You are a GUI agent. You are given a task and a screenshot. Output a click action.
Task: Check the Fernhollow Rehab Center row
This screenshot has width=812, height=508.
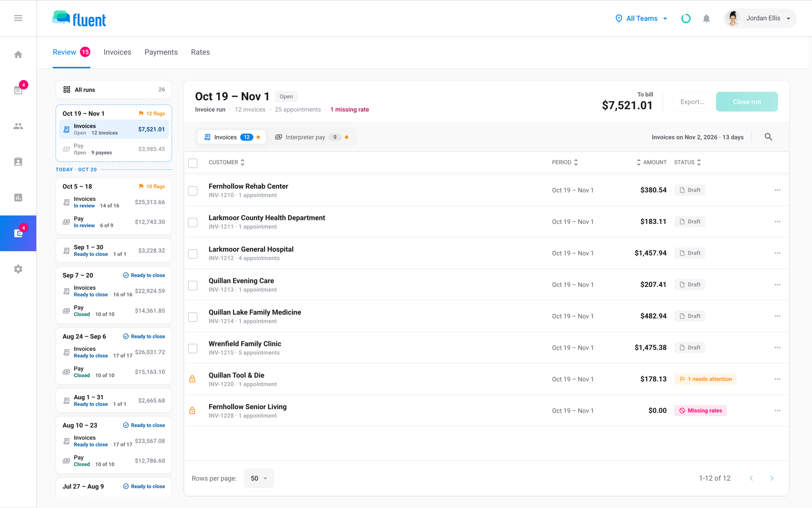point(193,191)
